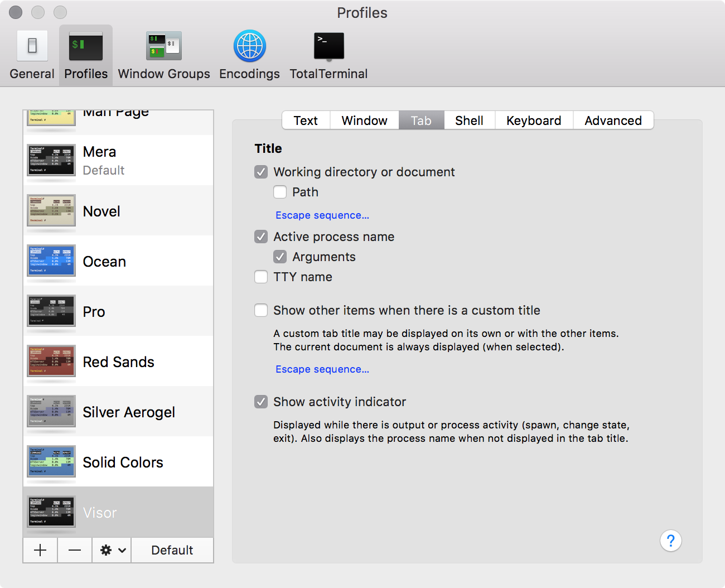Toggle the Arguments checkbox
This screenshot has height=588, width=725.
click(280, 257)
